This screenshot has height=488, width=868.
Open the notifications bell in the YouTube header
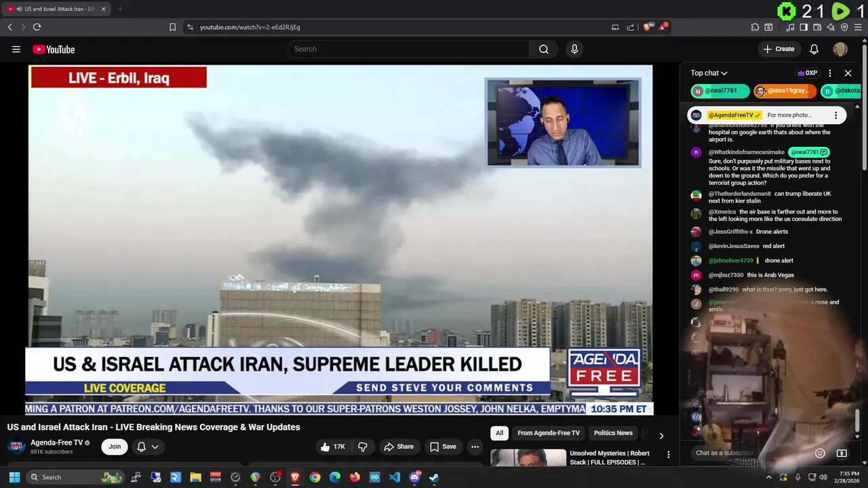(x=814, y=49)
